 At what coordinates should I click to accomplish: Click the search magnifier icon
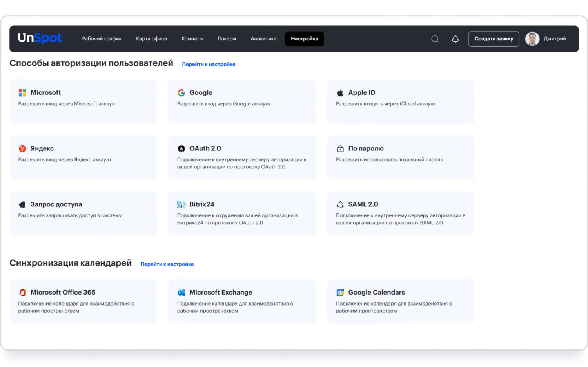pos(435,39)
